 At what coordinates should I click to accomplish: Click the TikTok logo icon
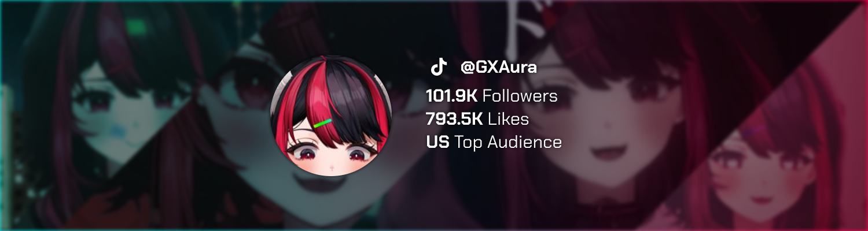[439, 67]
